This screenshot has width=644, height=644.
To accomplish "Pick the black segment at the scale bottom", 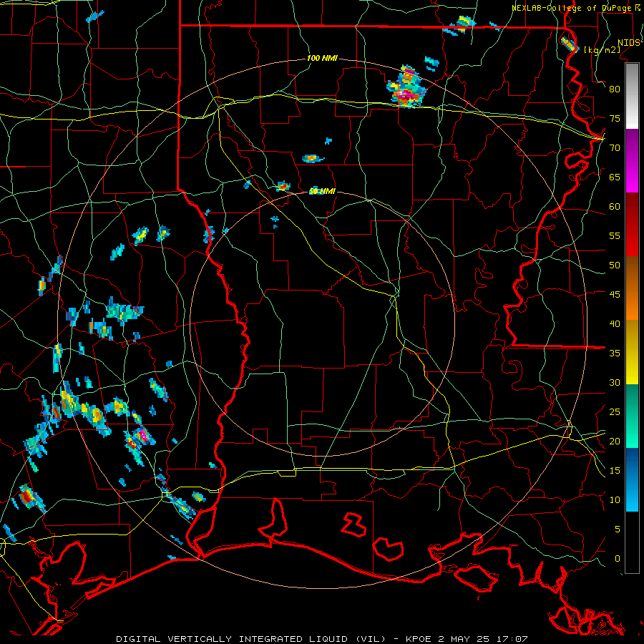I will (633, 542).
